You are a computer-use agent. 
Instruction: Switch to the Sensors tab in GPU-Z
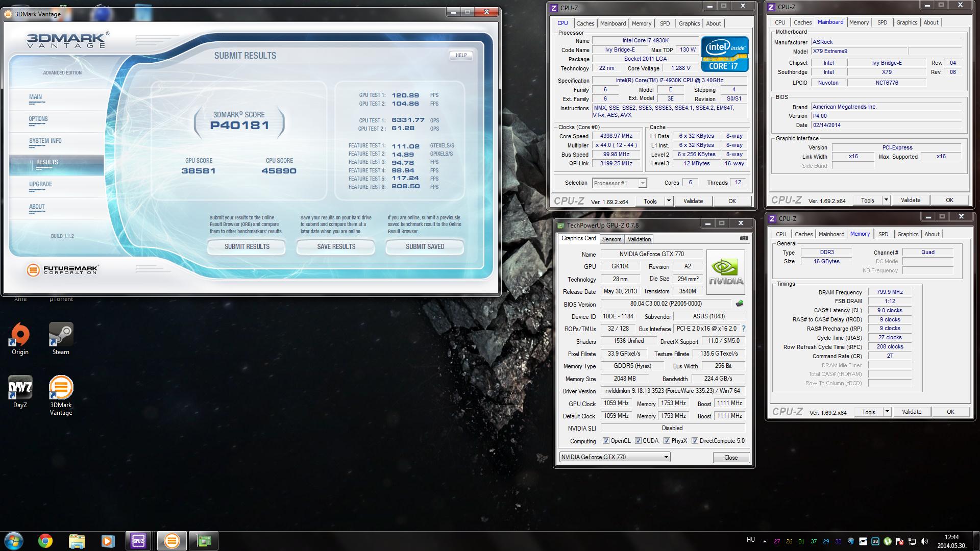(611, 239)
